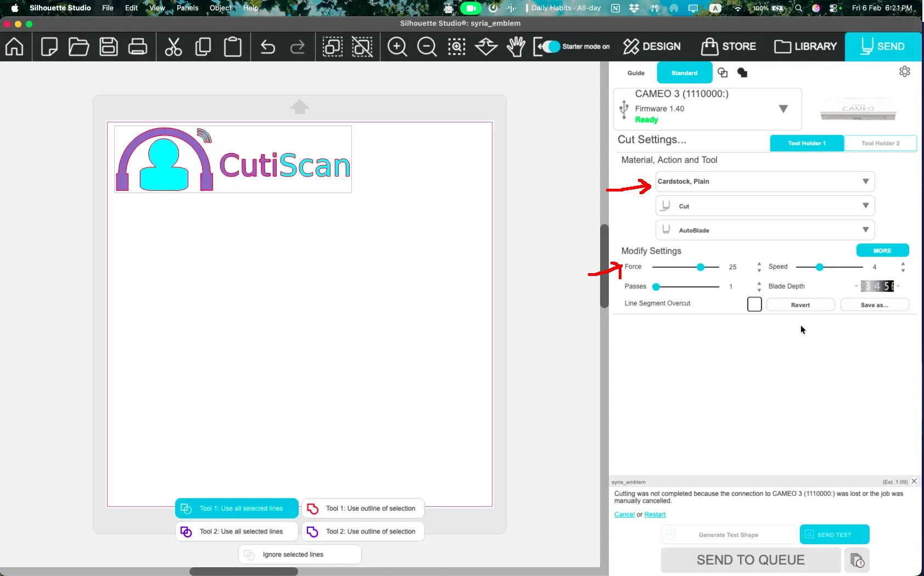Toggle Starter mode off
This screenshot has width=924, height=576.
550,47
